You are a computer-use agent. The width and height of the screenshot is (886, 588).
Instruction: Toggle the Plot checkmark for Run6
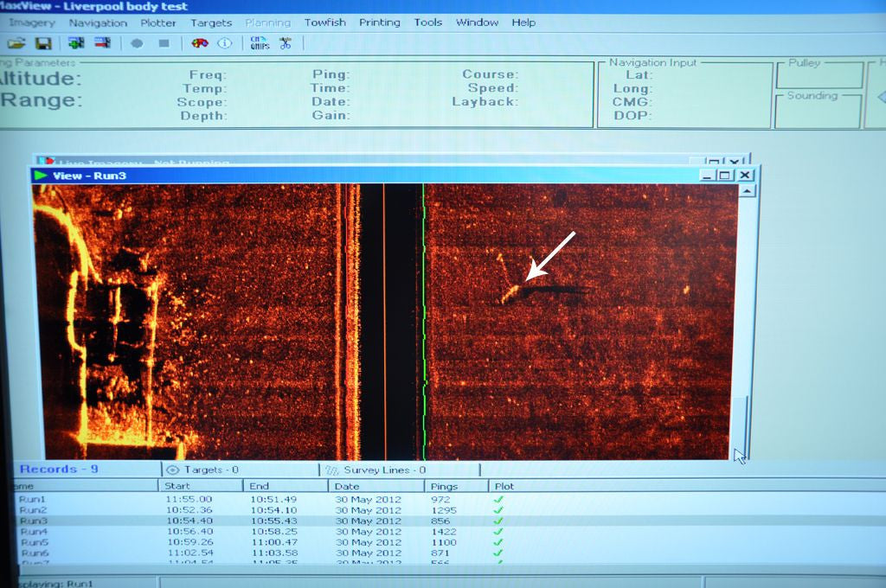pos(498,553)
